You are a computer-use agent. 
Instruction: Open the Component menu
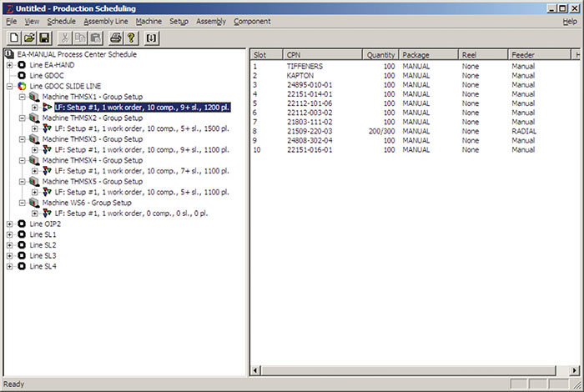tap(252, 21)
